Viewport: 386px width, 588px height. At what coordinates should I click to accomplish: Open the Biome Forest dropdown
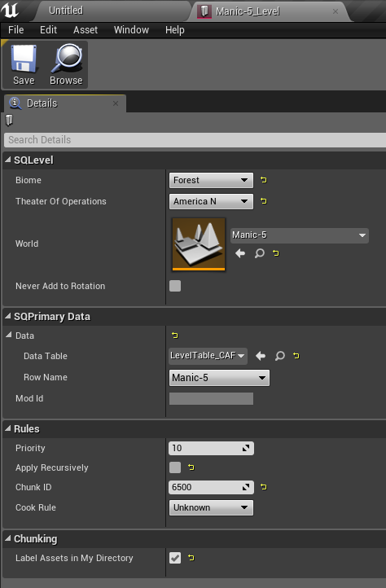[211, 180]
